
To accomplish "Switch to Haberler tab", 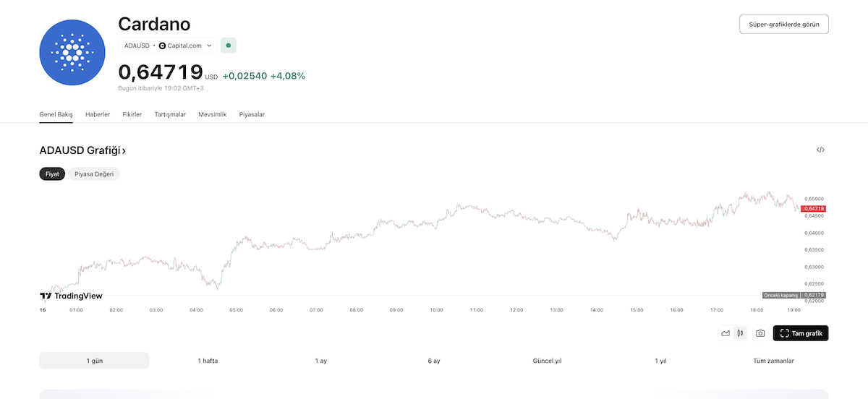I will (98, 114).
